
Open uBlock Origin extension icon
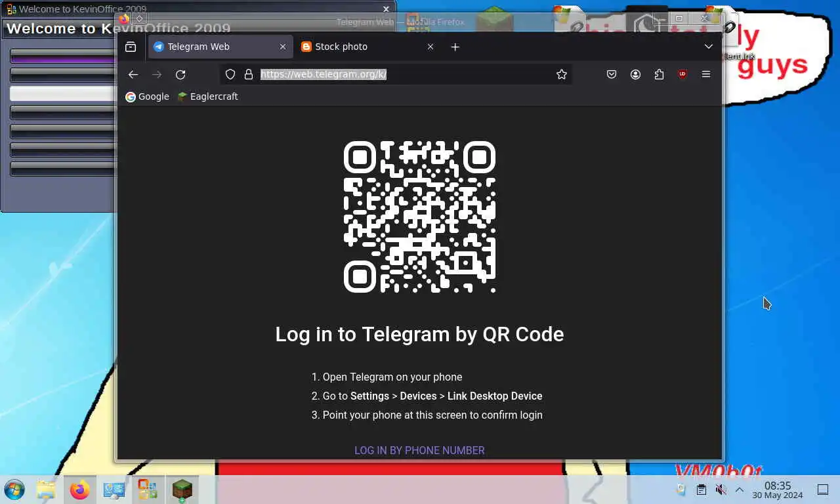click(682, 74)
